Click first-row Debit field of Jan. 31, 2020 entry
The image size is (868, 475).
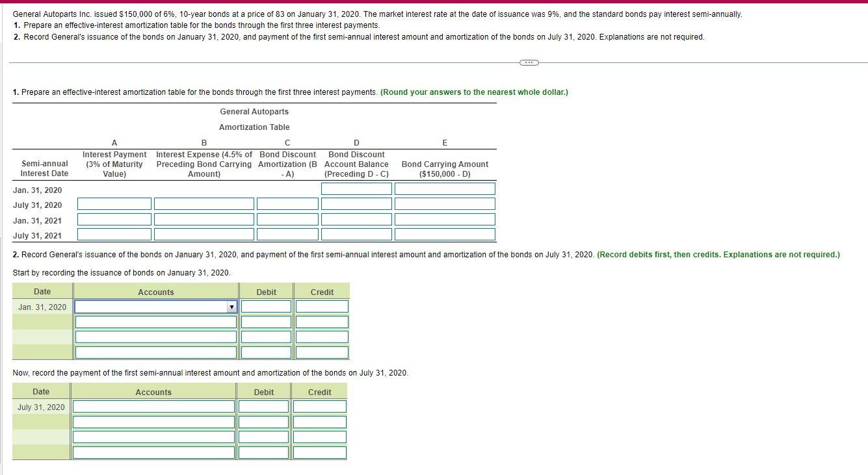[x=267, y=306]
